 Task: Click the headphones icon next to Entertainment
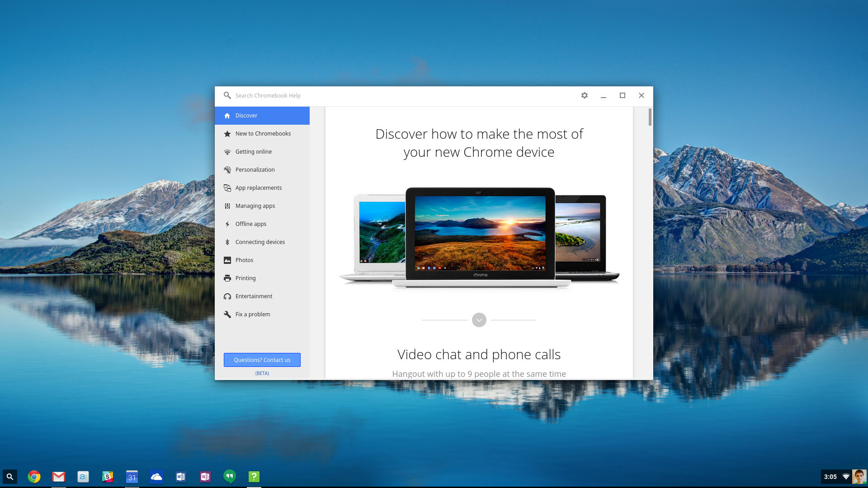227,296
